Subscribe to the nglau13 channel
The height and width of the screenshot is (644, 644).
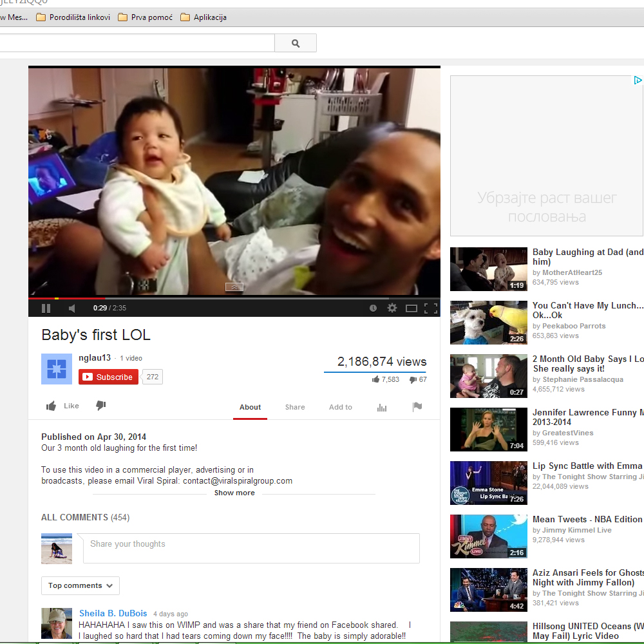point(108,377)
